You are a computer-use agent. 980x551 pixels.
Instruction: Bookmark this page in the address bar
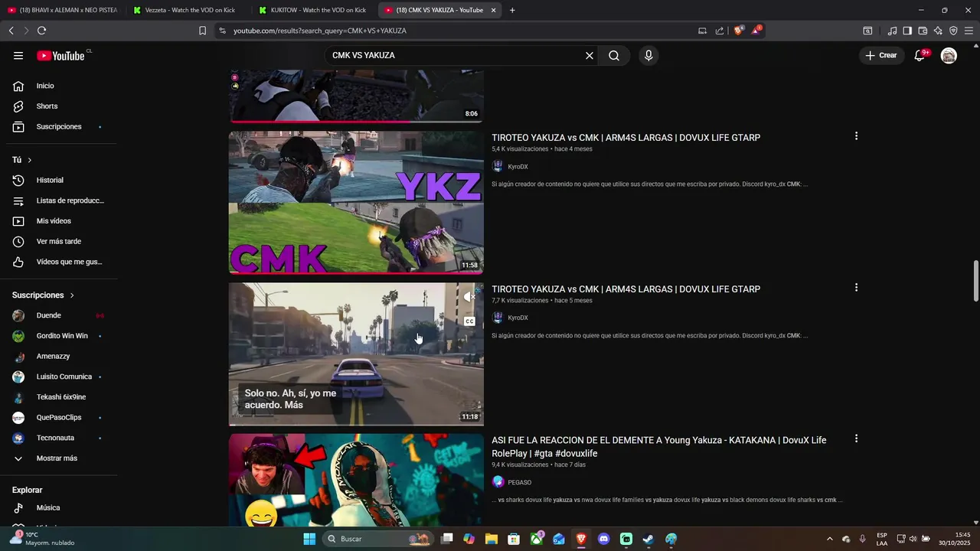202,31
